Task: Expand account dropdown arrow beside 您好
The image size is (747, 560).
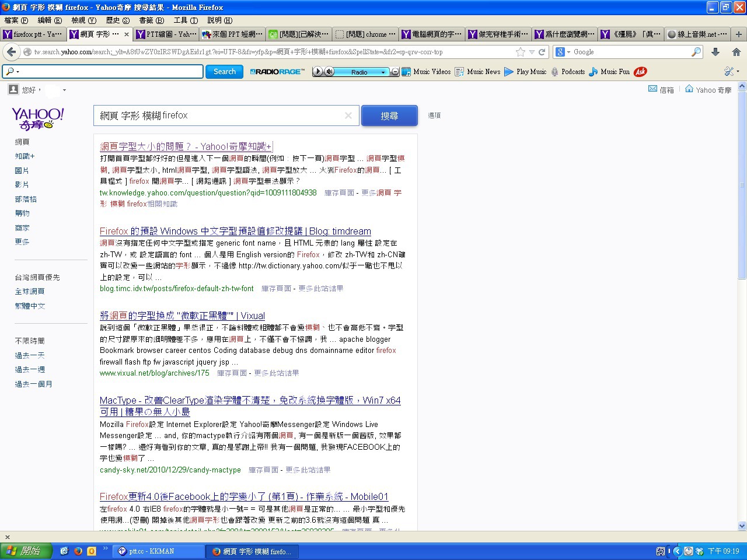Action: pyautogui.click(x=64, y=90)
